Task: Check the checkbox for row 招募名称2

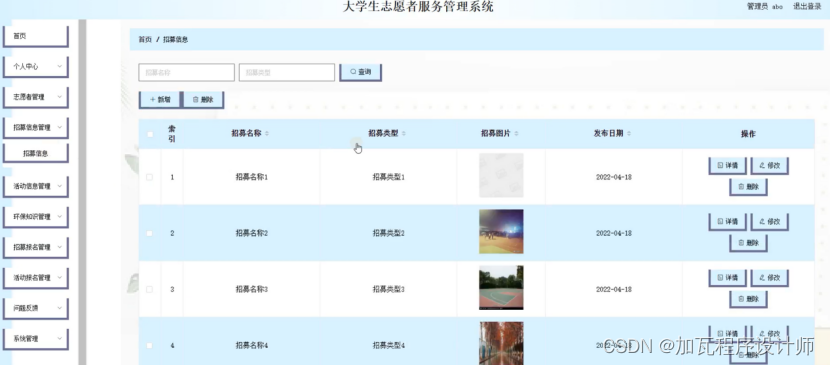Action: click(x=149, y=233)
